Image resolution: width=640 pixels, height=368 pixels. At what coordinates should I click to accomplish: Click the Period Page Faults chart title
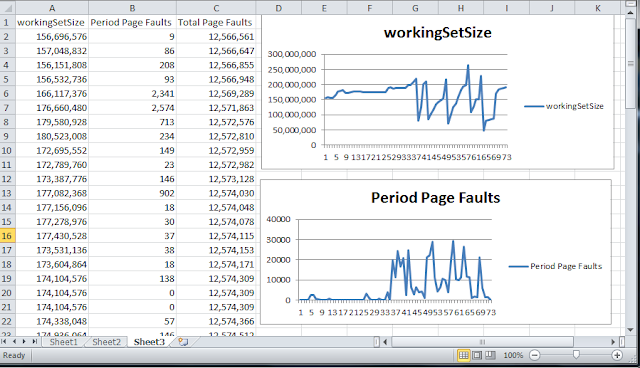(436, 197)
